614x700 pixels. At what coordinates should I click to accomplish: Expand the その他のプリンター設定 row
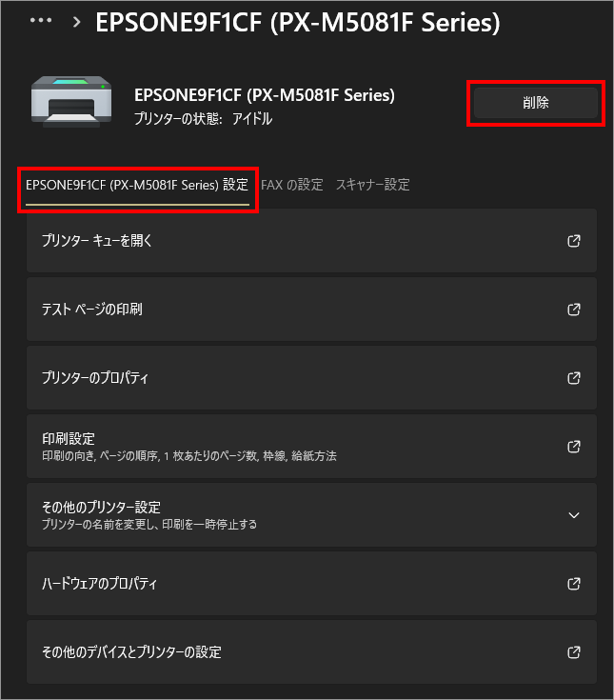pos(311,514)
